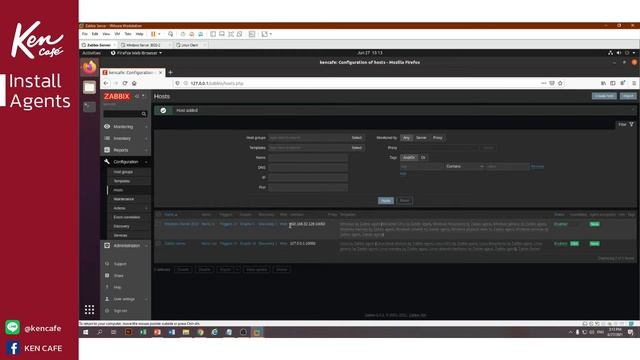The height and width of the screenshot is (360, 640).
Task: Open Firefox from the Ubuntu dock
Action: coord(89,67)
